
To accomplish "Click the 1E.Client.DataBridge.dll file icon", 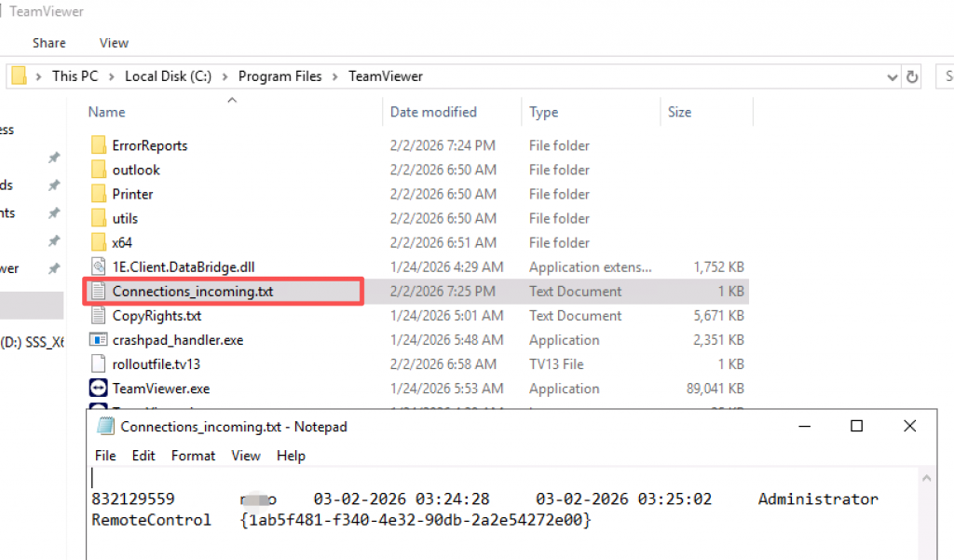I will 99,267.
